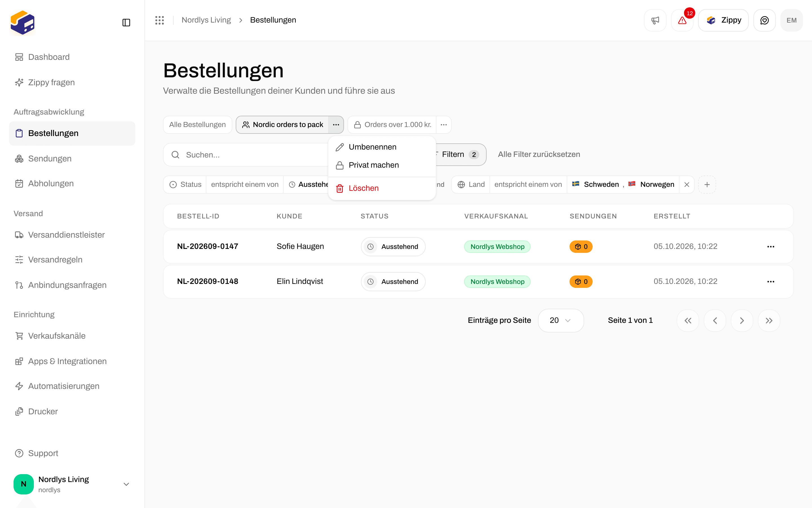The image size is (812, 508).
Task: Expand the Nordlys Living account switcher
Action: 72,484
